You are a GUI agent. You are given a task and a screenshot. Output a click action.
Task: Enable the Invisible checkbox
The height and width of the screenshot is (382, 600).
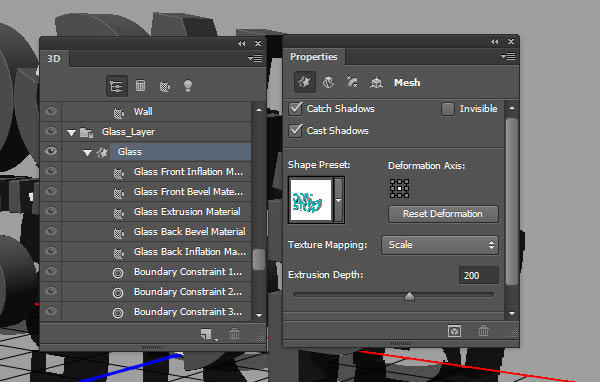448,109
